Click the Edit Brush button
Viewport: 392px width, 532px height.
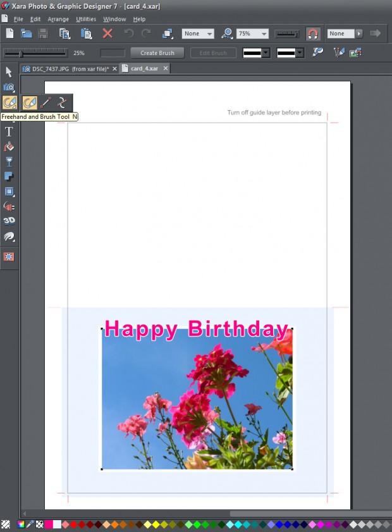pos(213,53)
